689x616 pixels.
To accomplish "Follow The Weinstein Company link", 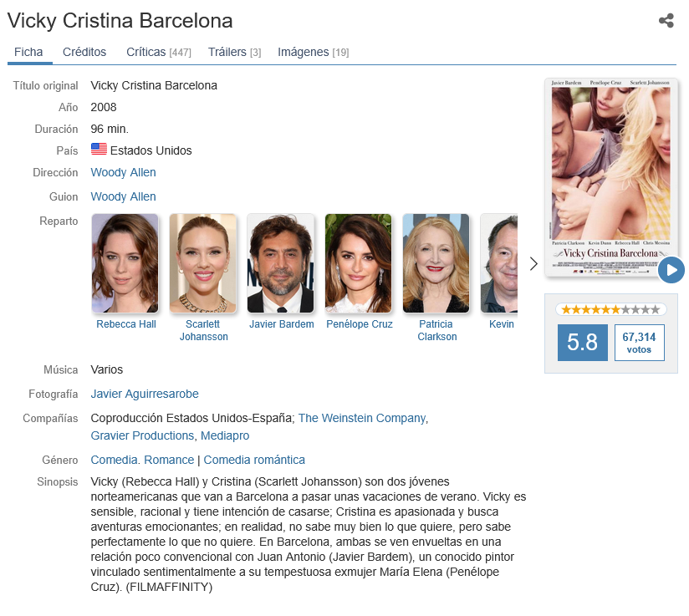I will (362, 418).
